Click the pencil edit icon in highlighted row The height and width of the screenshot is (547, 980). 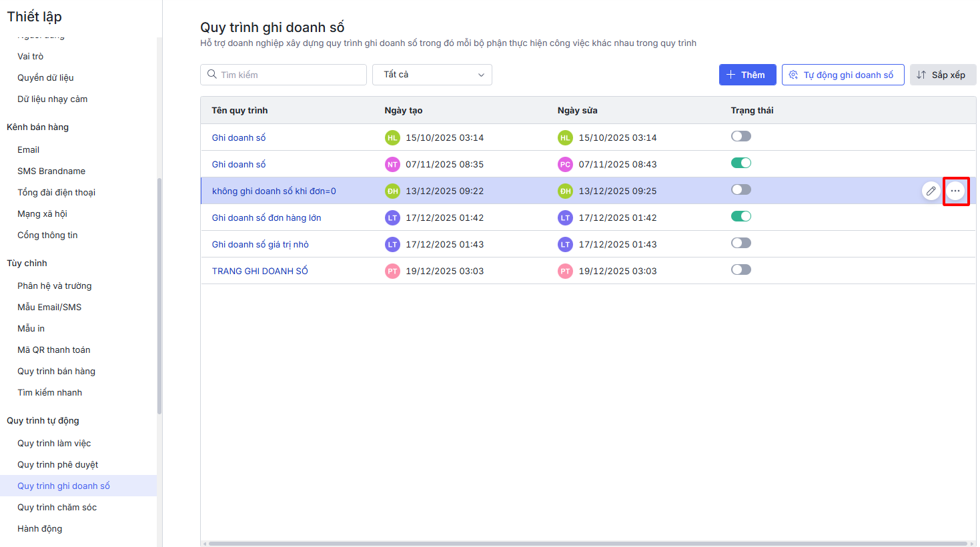point(931,191)
